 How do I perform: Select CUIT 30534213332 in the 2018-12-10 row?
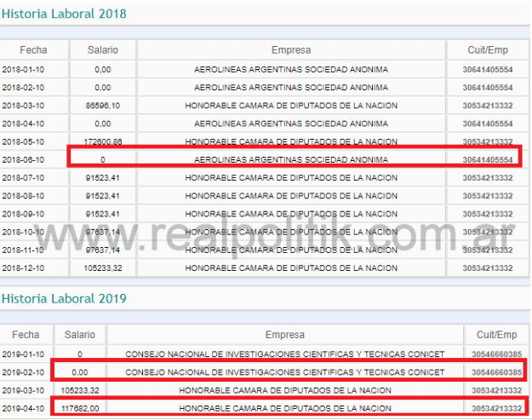(x=488, y=268)
